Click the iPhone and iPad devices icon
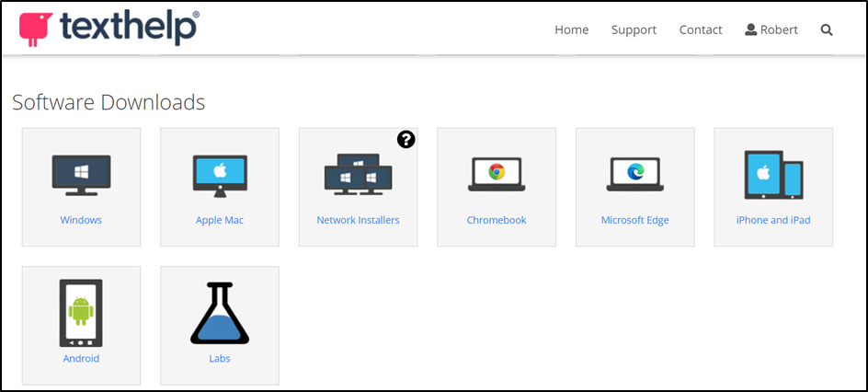 [x=773, y=175]
